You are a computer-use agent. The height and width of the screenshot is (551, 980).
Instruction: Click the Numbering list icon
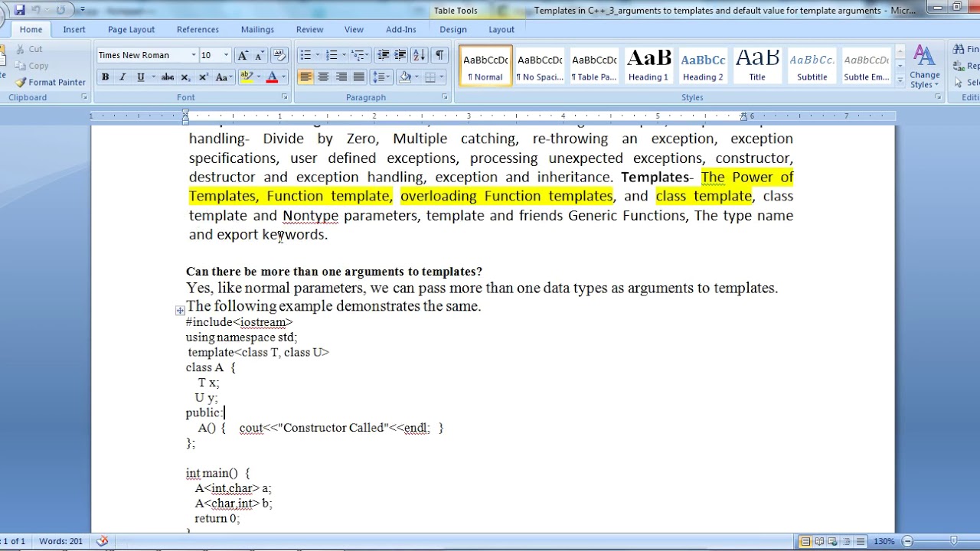coord(332,55)
